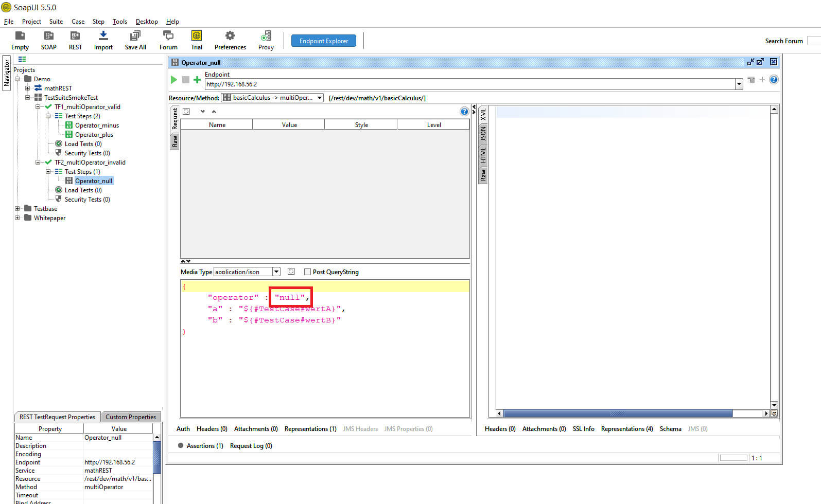Select TF2_multiOperator_invalid test case
Viewport: 821px width, 504px height.
90,163
